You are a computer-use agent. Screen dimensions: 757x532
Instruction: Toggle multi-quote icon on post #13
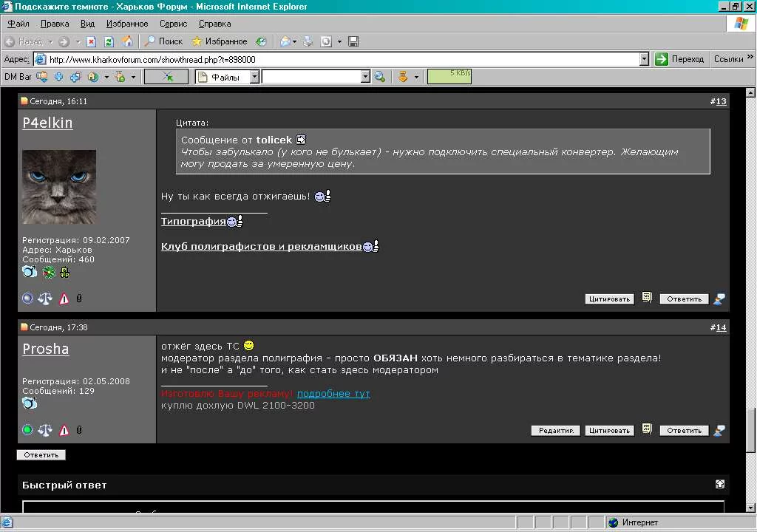(647, 297)
